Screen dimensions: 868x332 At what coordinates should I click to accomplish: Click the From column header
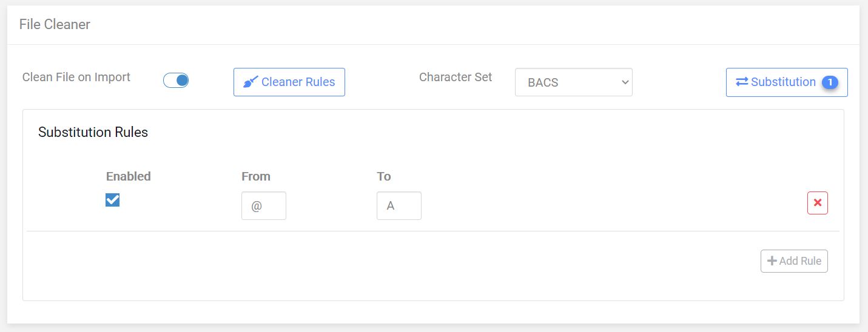[x=256, y=176]
